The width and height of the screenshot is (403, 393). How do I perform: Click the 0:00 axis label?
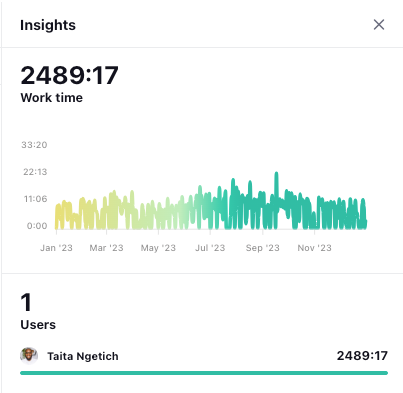point(37,226)
